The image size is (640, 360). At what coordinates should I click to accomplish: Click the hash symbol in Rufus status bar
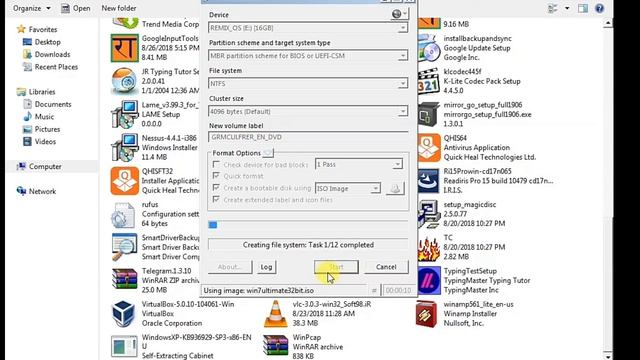tap(374, 290)
